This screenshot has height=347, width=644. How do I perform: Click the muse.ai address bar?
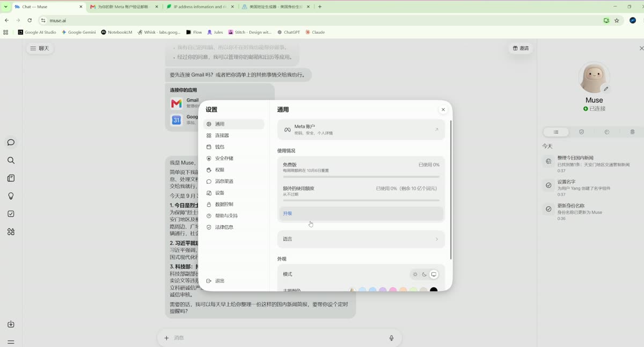click(x=322, y=20)
